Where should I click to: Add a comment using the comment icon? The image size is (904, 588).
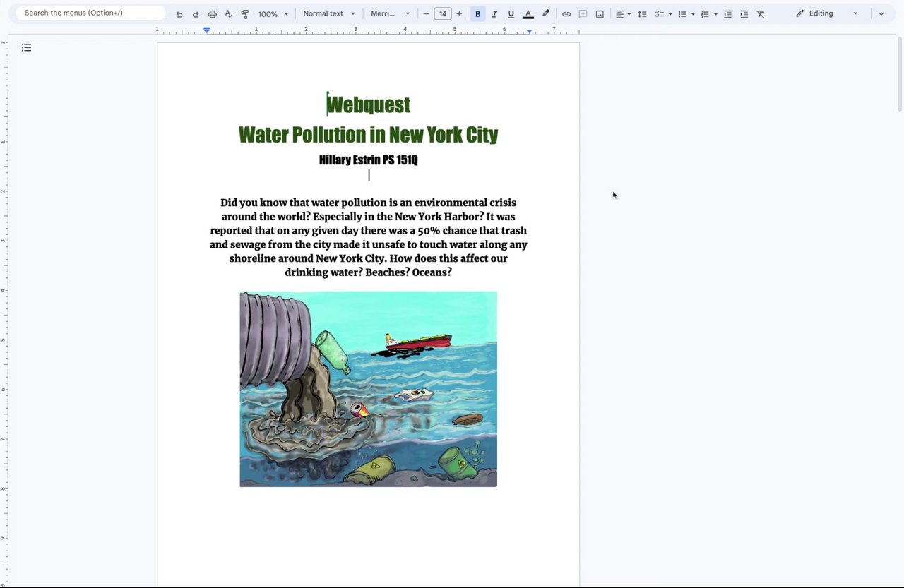(583, 14)
